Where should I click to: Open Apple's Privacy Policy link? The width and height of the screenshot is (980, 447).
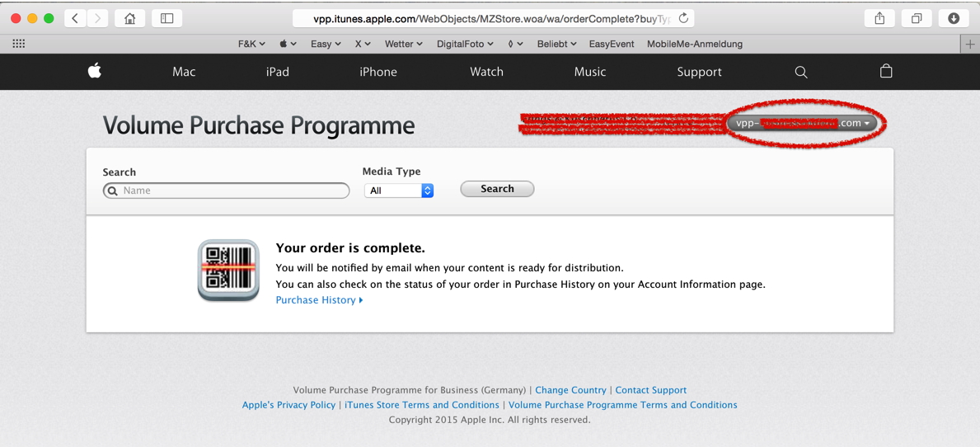(288, 405)
